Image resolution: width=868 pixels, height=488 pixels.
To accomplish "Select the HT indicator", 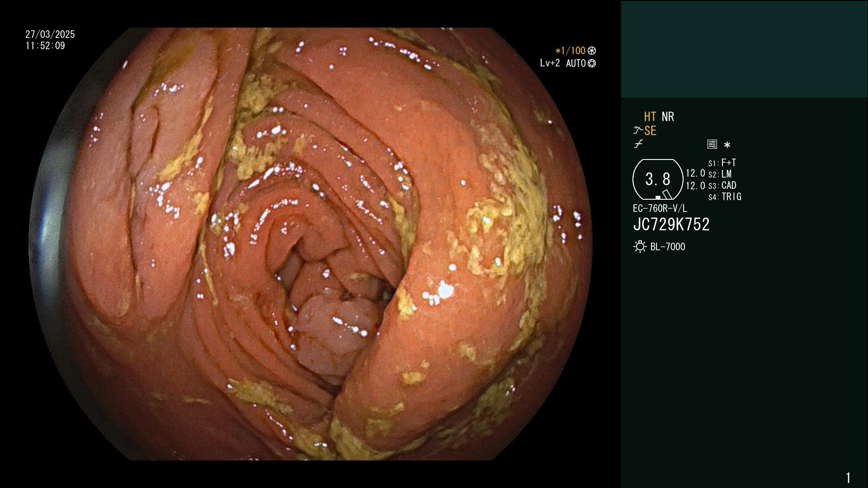I will point(650,117).
